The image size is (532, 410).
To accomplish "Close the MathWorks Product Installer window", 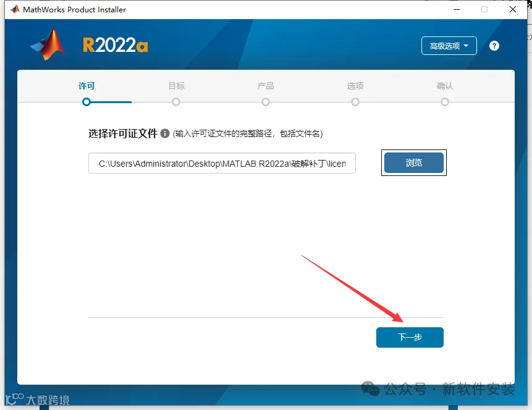I will pyautogui.click(x=513, y=9).
